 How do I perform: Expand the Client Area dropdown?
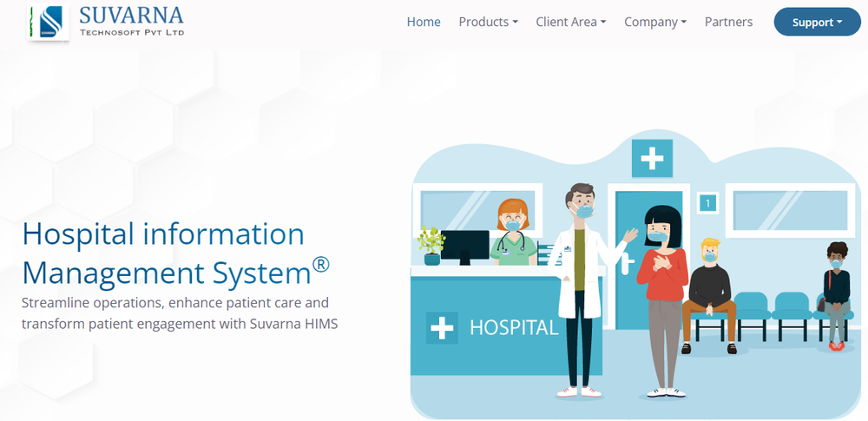tap(571, 22)
